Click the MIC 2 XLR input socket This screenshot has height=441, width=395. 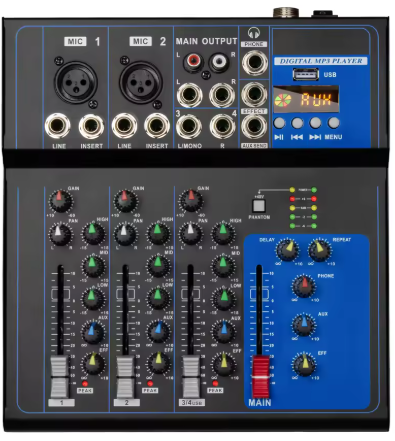[141, 82]
